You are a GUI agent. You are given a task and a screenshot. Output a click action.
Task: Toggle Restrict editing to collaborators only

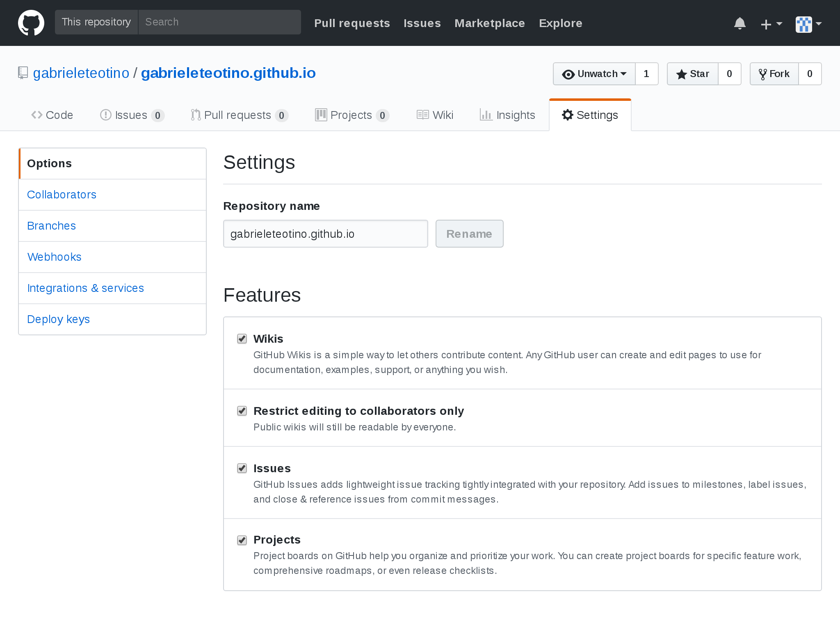click(x=242, y=411)
